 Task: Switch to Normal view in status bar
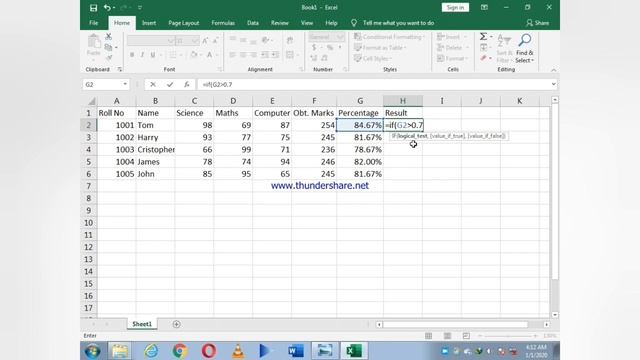click(429, 336)
